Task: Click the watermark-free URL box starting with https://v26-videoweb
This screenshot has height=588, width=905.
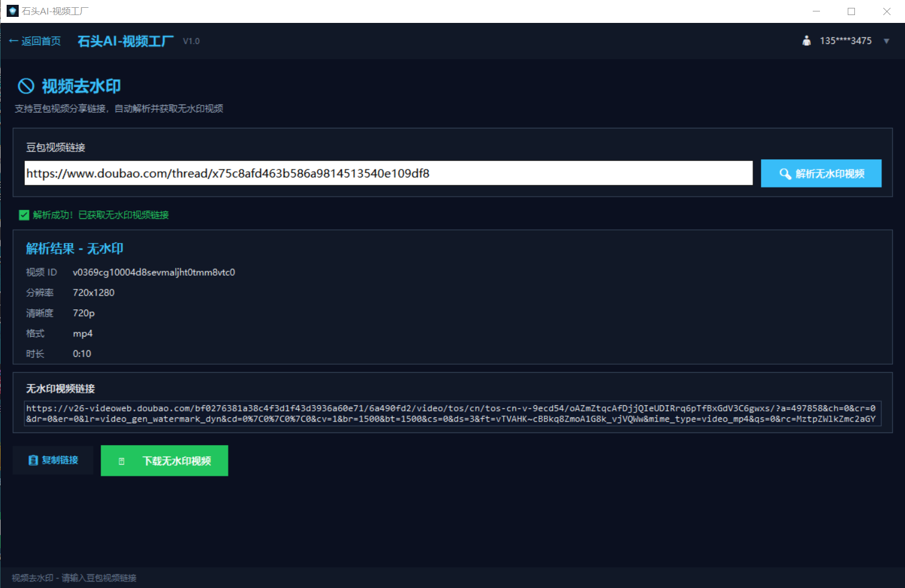Action: pyautogui.click(x=453, y=414)
